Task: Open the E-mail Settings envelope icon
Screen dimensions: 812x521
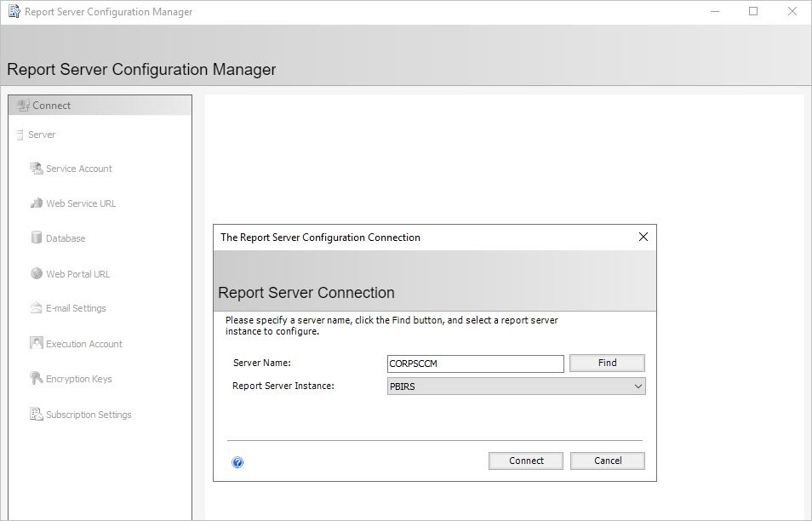Action: [x=37, y=308]
